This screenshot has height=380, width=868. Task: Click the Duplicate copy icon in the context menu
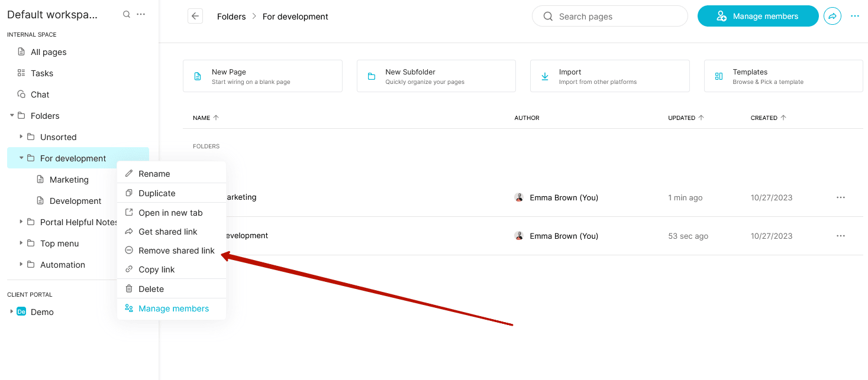tap(129, 193)
